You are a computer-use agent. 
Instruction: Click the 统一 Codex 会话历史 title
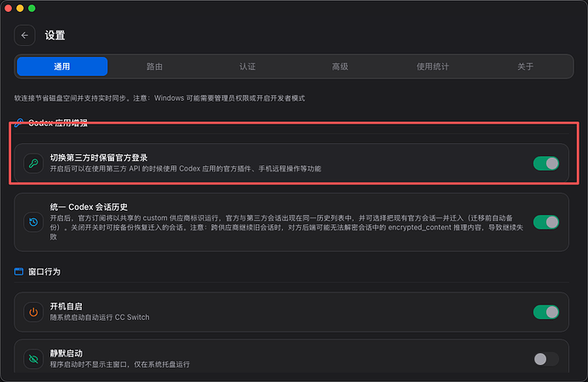click(x=89, y=206)
